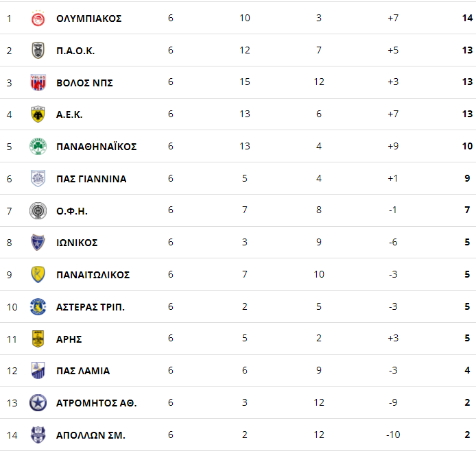
Task: Click the ΑΤΡΟΜΗΤΟΣ ΑΘ. star logo
Action: [38, 403]
